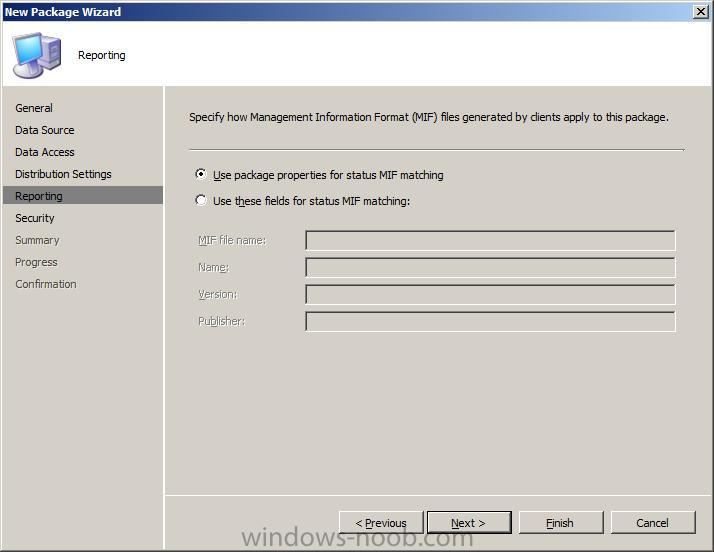Open the Data Source wizard page
714x552 pixels.
click(45, 130)
